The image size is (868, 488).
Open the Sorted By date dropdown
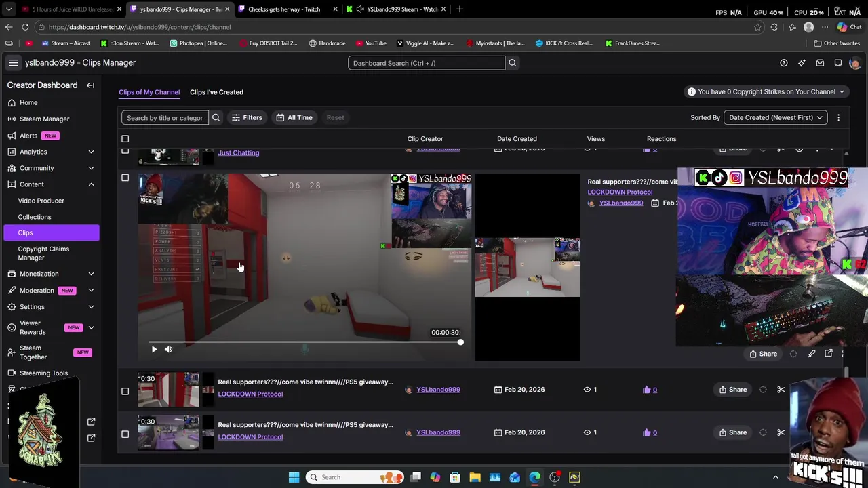tap(776, 117)
